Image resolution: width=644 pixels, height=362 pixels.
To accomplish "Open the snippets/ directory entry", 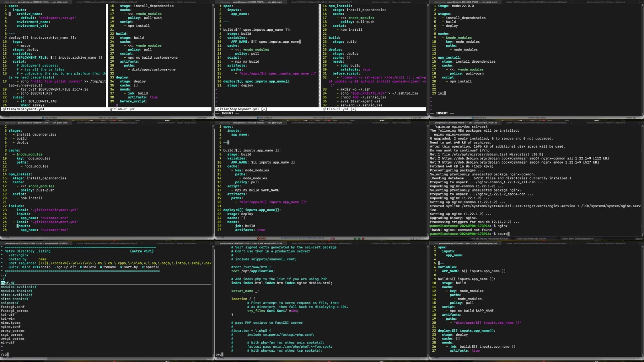I will tap(10, 303).
